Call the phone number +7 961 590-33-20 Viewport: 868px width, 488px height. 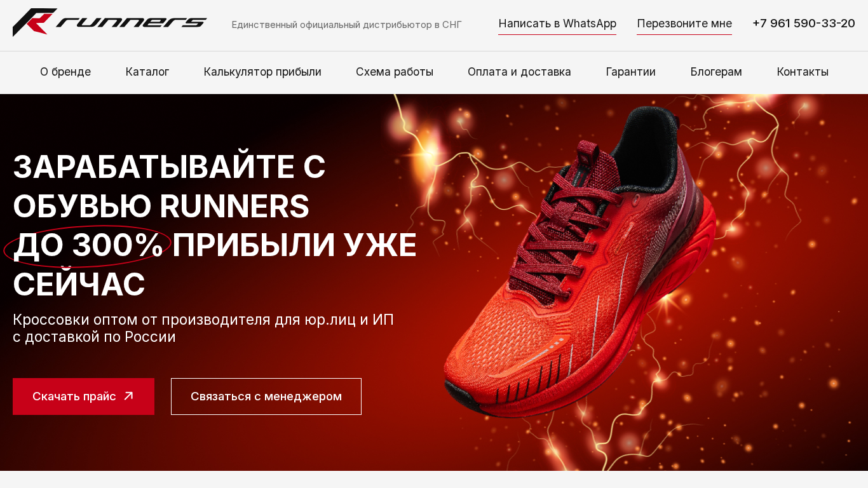pos(804,24)
